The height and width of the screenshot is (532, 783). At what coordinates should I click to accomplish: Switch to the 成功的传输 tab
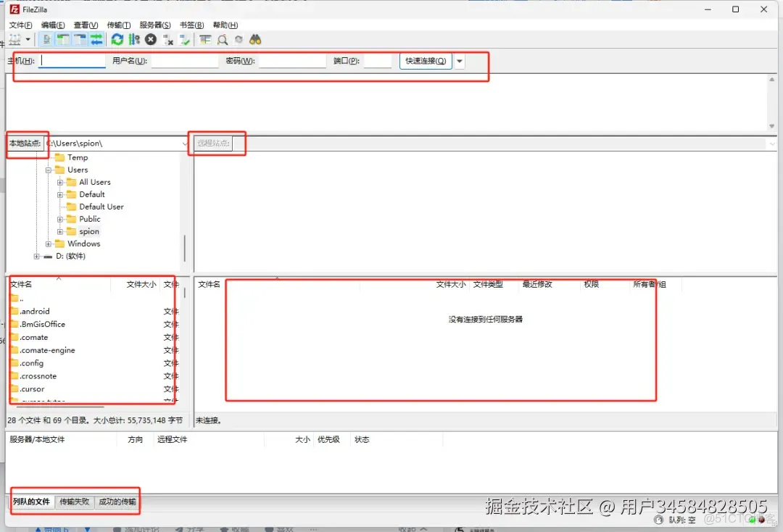117,501
